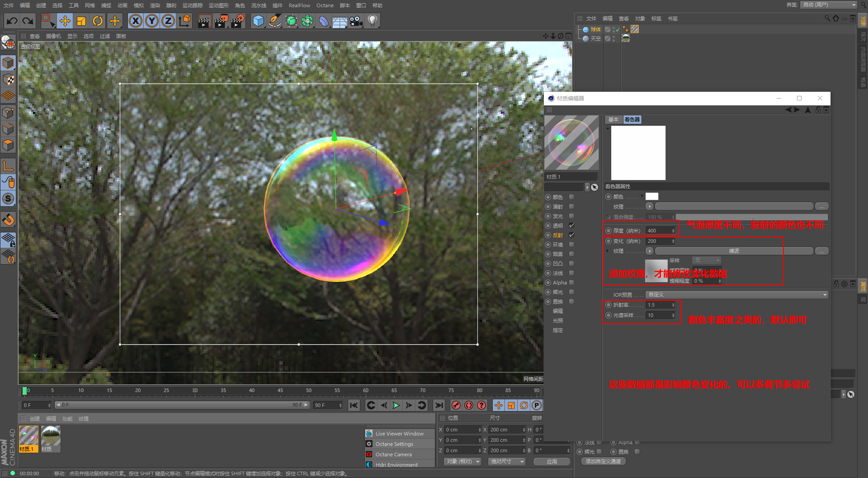868x478 pixels.
Task: Click the 添加自定义通道 button
Action: 603,461
